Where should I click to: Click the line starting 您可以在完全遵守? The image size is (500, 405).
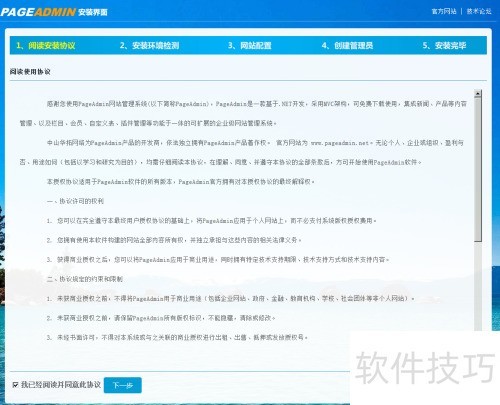[211, 221]
